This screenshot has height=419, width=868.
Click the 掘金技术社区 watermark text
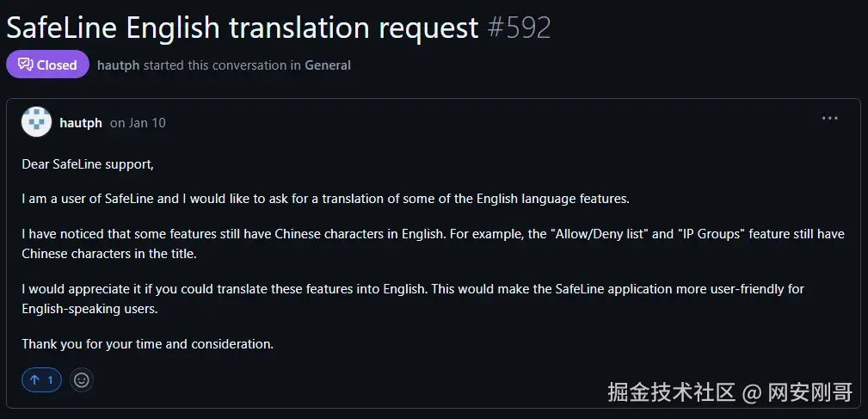pyautogui.click(x=671, y=393)
